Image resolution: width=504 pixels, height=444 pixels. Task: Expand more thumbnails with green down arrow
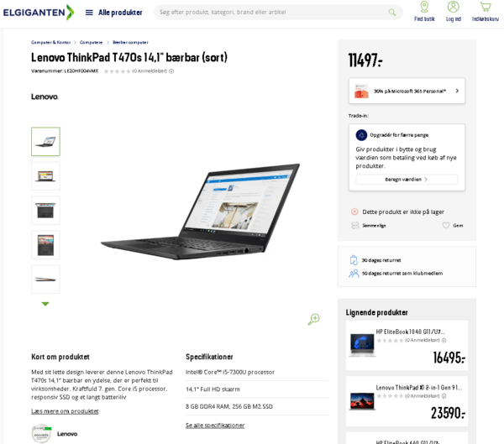click(45, 304)
